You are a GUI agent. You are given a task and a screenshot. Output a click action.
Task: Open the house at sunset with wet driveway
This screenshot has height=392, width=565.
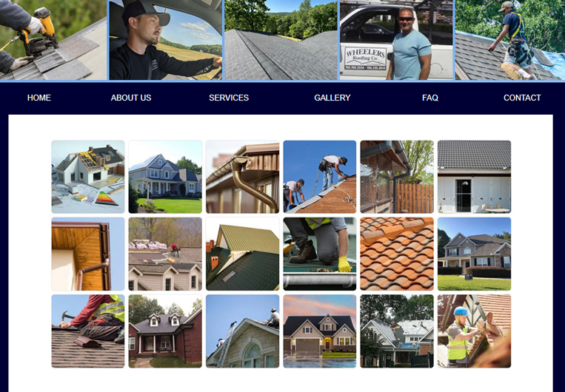pos(320,331)
